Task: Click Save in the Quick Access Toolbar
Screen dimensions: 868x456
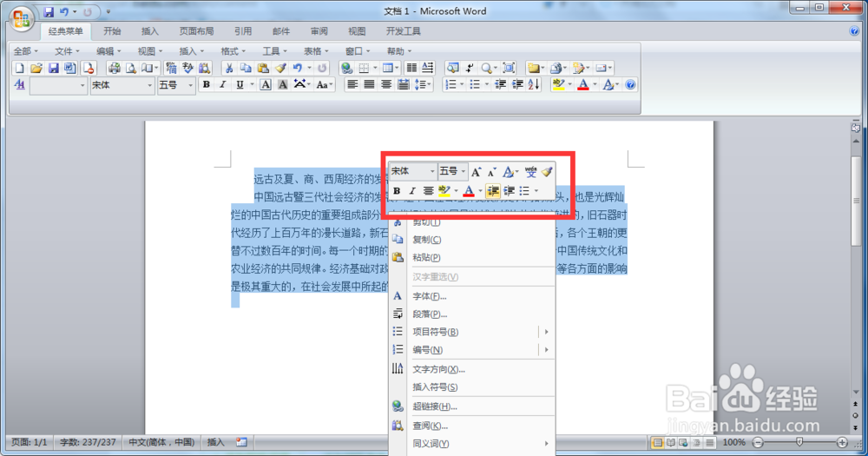Action: tap(49, 11)
